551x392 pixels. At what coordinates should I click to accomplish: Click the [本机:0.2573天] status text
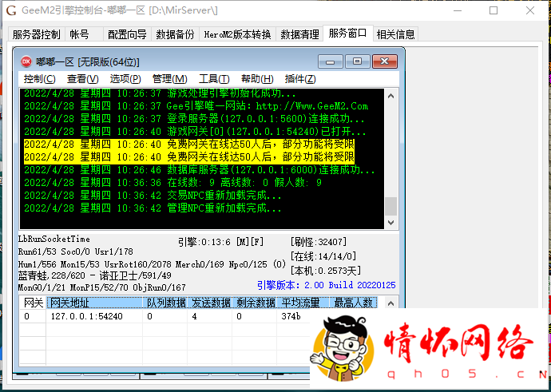[325, 271]
